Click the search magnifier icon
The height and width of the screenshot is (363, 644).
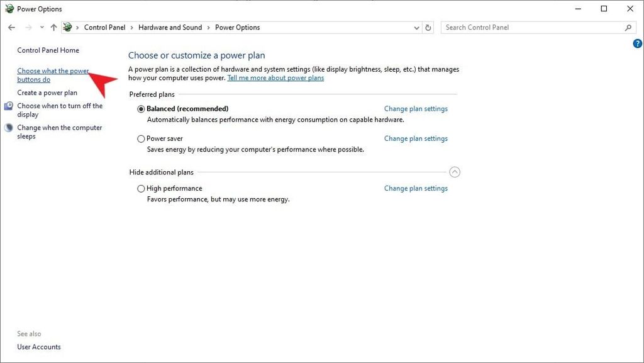tap(628, 28)
